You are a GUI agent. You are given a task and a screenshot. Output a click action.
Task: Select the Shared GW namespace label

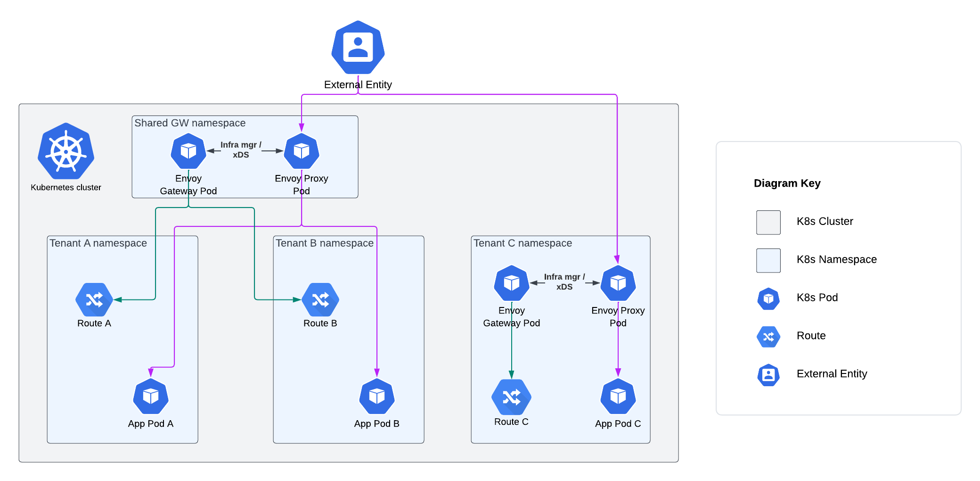[x=190, y=123]
